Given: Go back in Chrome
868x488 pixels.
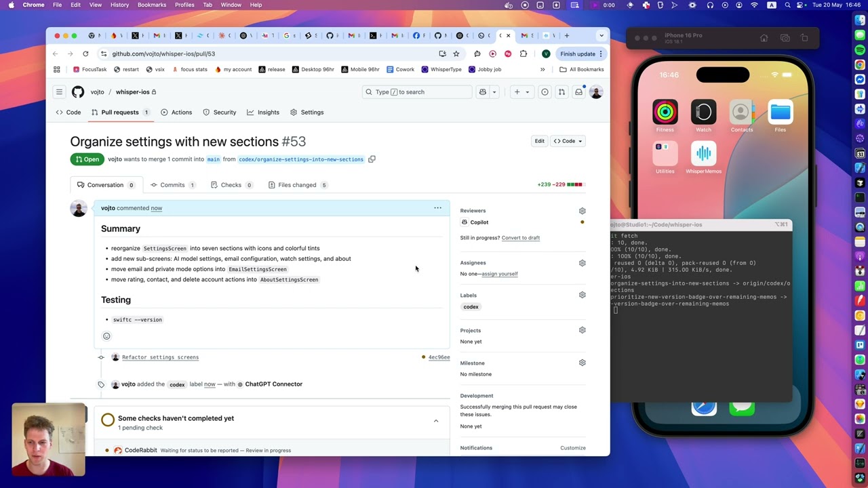Looking at the screenshot, I should coord(55,54).
